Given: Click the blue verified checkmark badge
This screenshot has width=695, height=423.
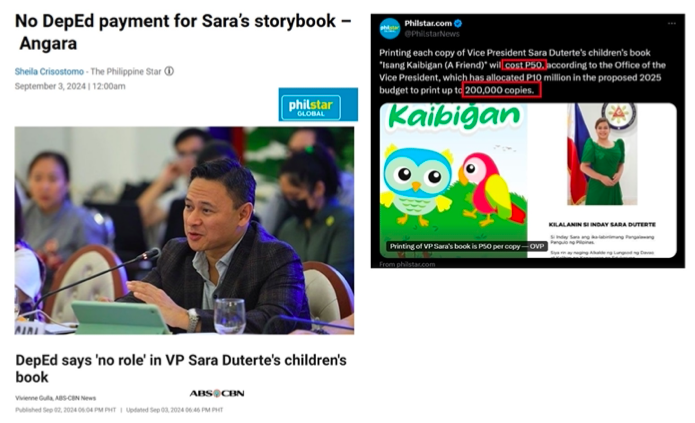Looking at the screenshot, I should pyautogui.click(x=458, y=24).
